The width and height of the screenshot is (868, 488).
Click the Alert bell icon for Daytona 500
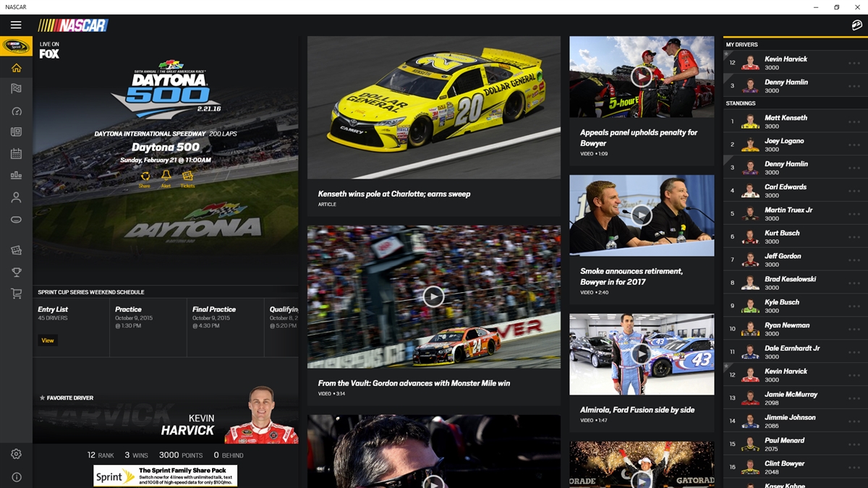point(166,179)
